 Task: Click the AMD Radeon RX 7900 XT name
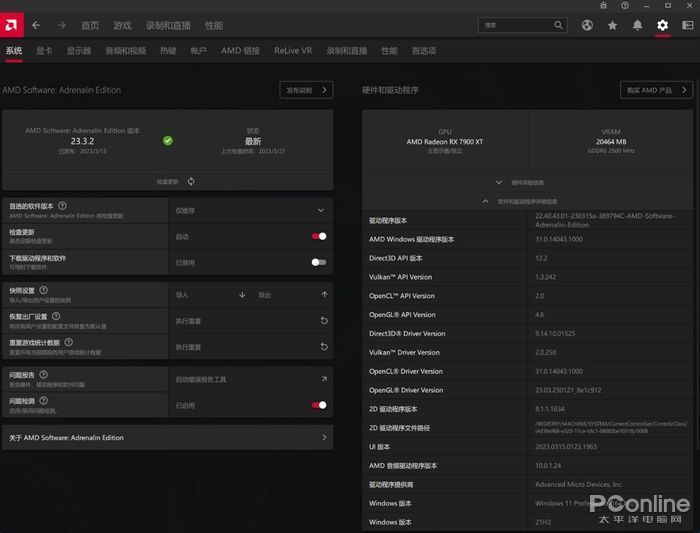coord(445,142)
